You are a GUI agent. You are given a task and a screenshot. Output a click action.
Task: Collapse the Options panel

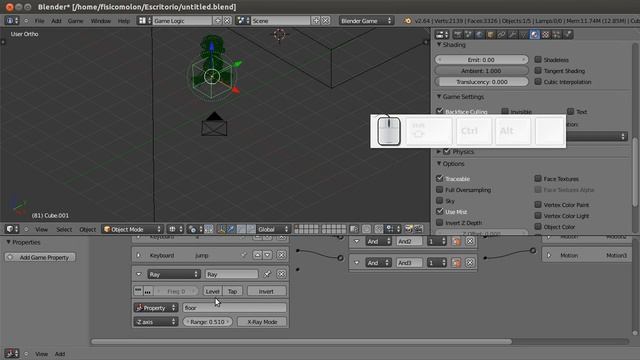point(439,164)
